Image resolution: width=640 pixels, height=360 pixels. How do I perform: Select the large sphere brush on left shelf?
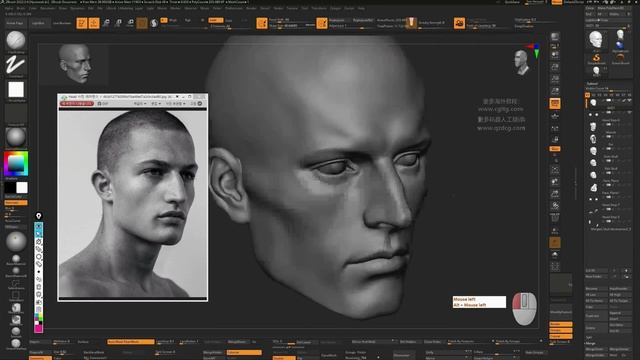click(x=16, y=242)
